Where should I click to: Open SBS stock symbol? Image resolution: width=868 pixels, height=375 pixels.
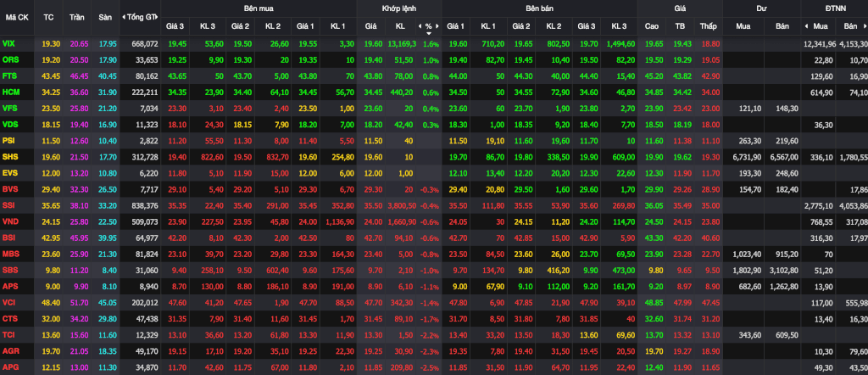(10, 271)
